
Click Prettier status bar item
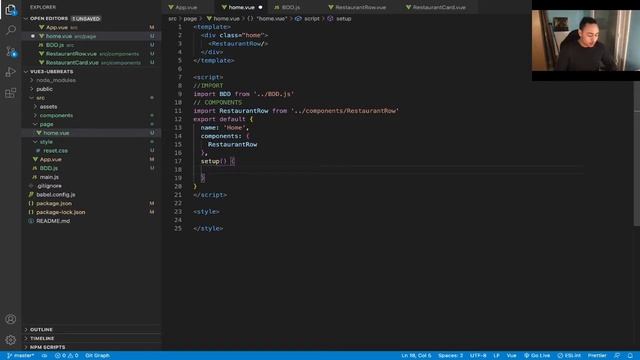[597, 356]
